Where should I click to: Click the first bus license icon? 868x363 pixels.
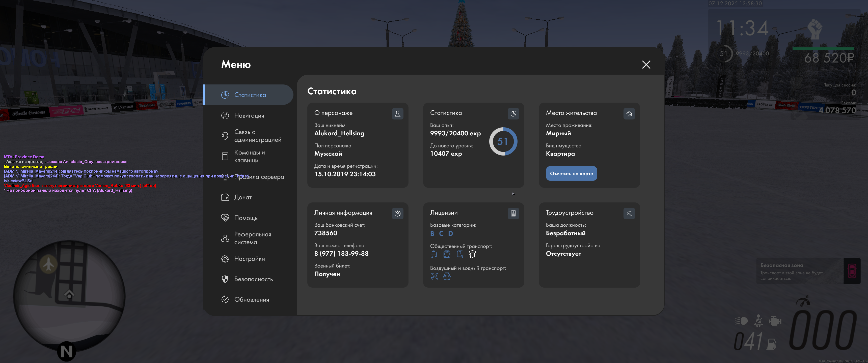434,255
